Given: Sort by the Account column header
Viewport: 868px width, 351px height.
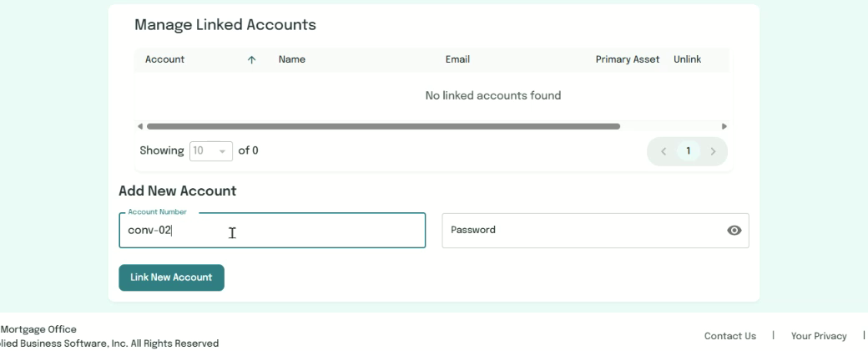Looking at the screenshot, I should point(165,60).
